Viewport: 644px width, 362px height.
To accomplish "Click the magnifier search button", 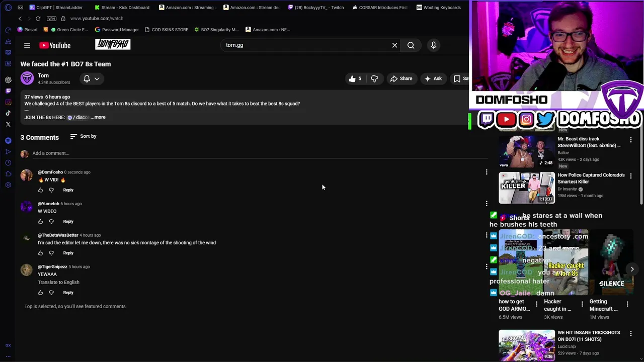I will (x=411, y=45).
